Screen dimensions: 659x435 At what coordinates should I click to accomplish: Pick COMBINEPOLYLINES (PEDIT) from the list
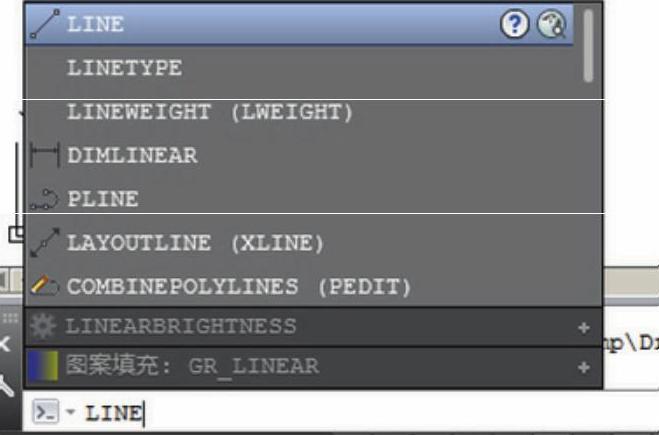238,287
